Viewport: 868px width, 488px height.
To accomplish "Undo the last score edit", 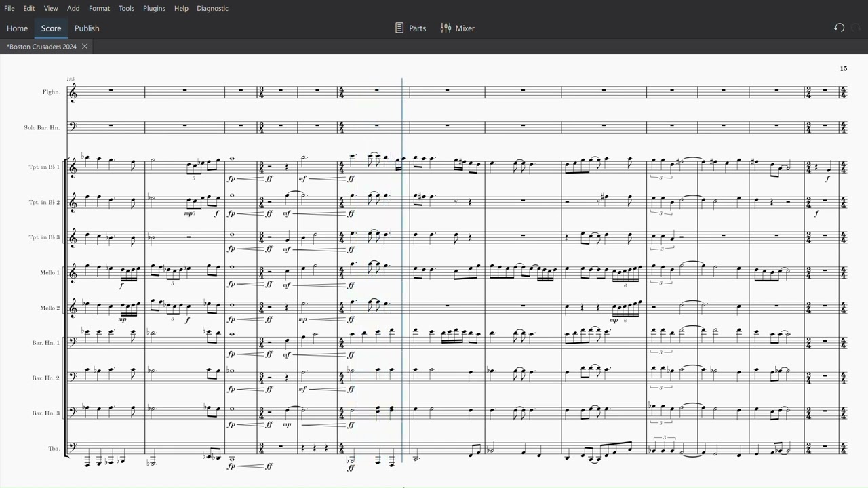I will (839, 28).
